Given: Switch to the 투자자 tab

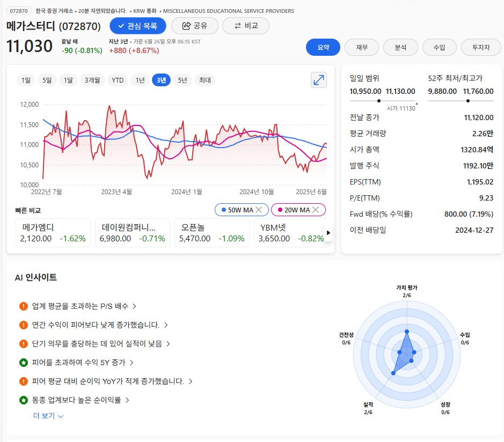Looking at the screenshot, I should pos(481,47).
